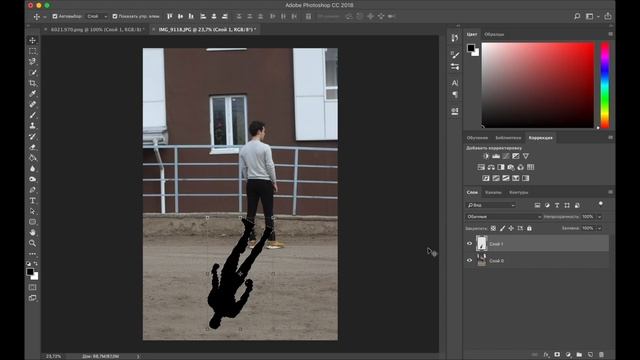Select the Move tool in the toolbox
The height and width of the screenshot is (360, 640).
(32, 40)
